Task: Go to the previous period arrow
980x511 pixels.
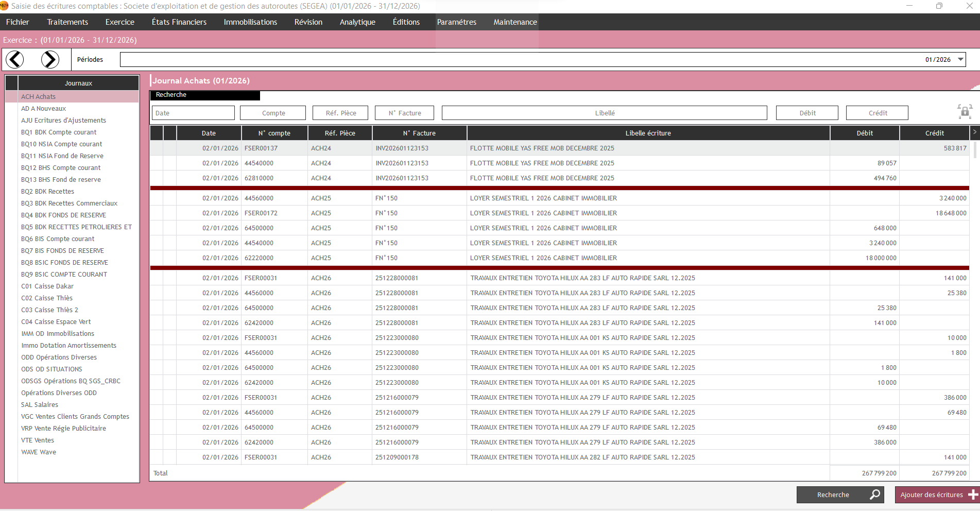Action: click(x=15, y=60)
